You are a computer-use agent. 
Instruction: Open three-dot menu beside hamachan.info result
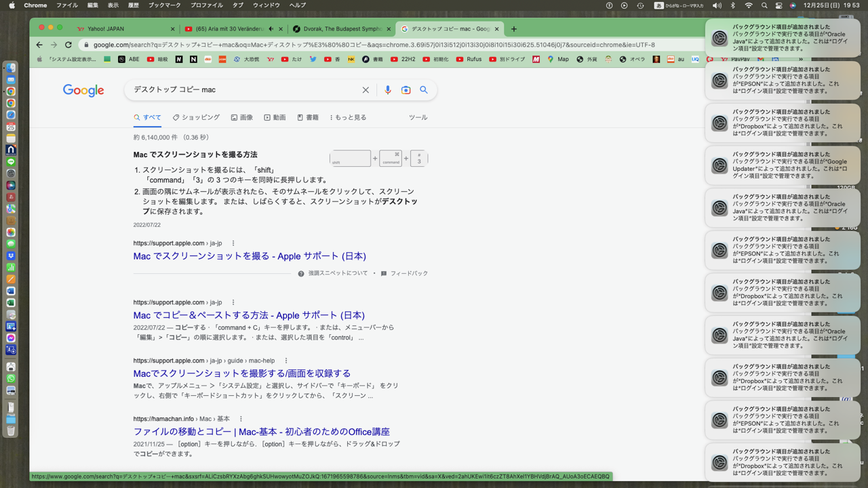(241, 419)
